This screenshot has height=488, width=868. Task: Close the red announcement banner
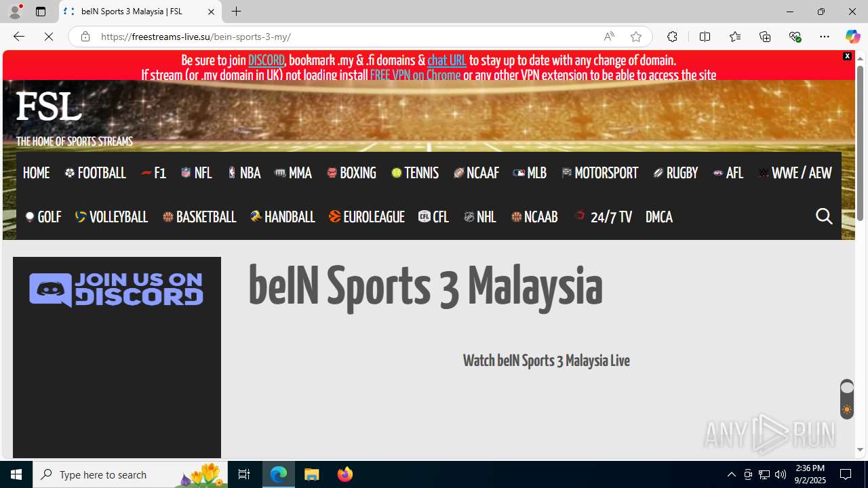[x=847, y=56]
